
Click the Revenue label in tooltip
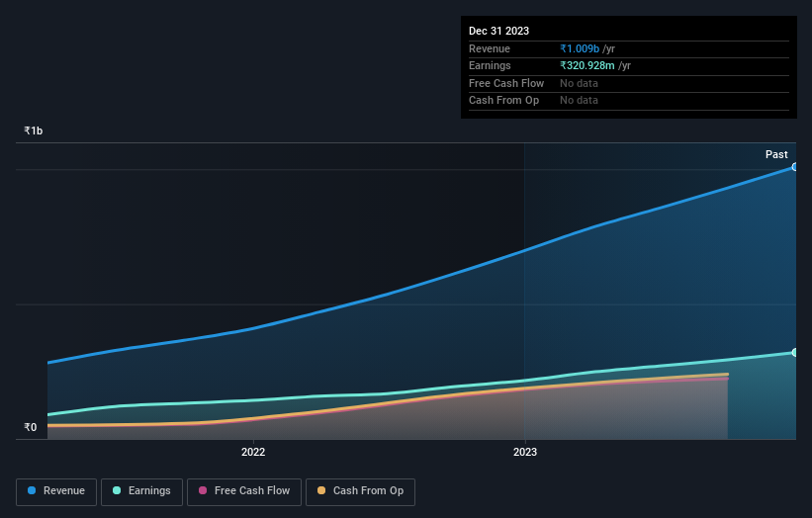tap(490, 48)
